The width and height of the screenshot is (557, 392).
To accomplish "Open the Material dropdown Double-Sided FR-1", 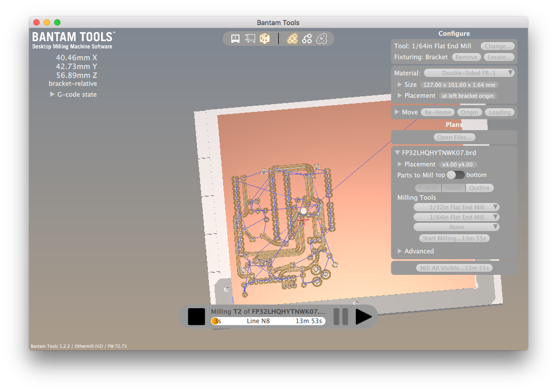I will 469,73.
